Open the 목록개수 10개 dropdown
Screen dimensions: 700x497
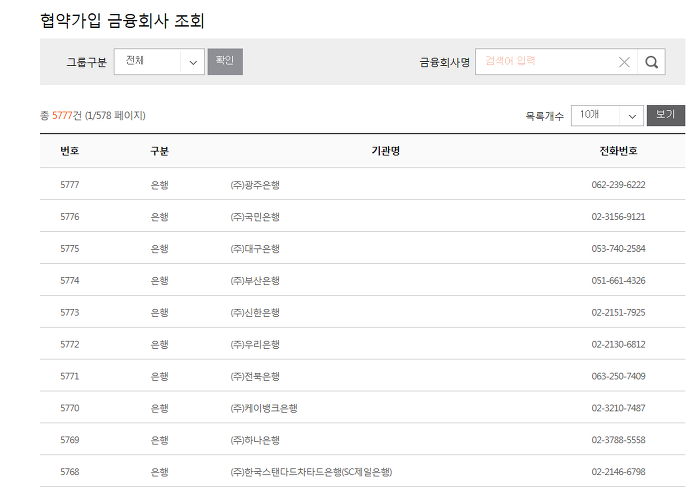click(607, 116)
